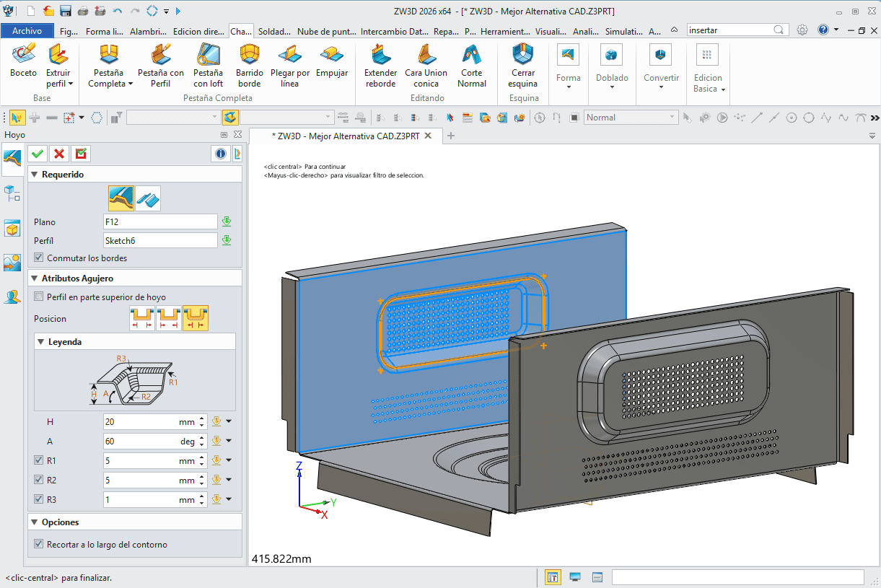
Task: Add a new document tab with plus
Action: (x=451, y=136)
